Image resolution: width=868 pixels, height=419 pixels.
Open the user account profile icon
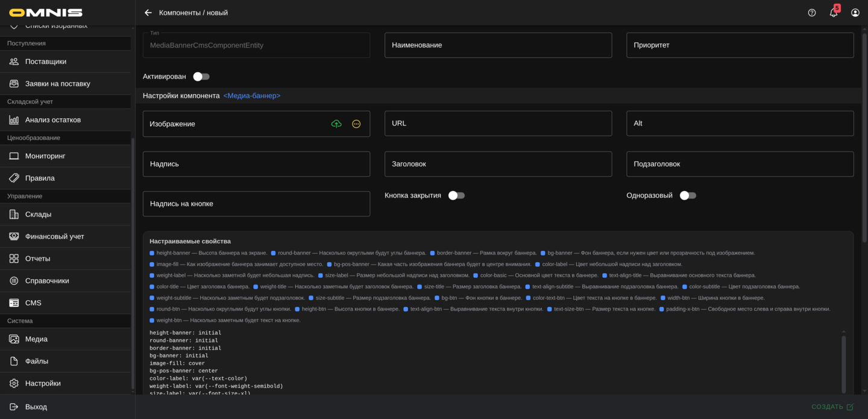point(855,13)
